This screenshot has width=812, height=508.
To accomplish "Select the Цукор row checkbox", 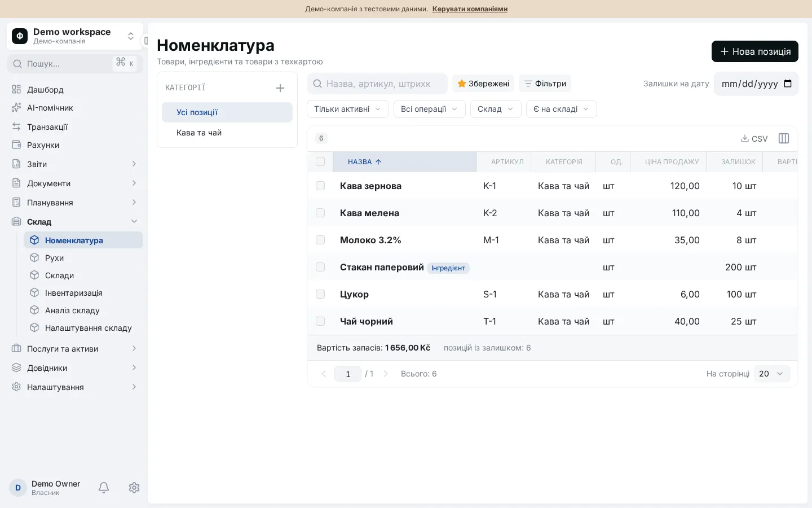I will [320, 294].
